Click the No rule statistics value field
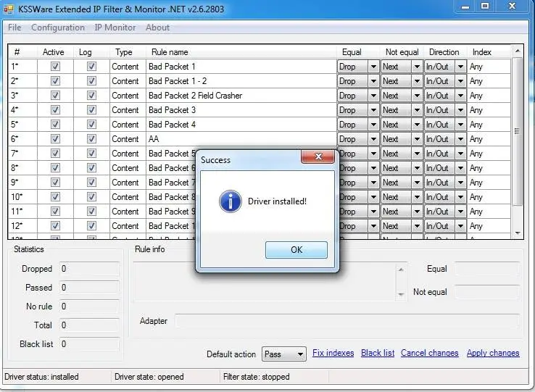 (89, 306)
